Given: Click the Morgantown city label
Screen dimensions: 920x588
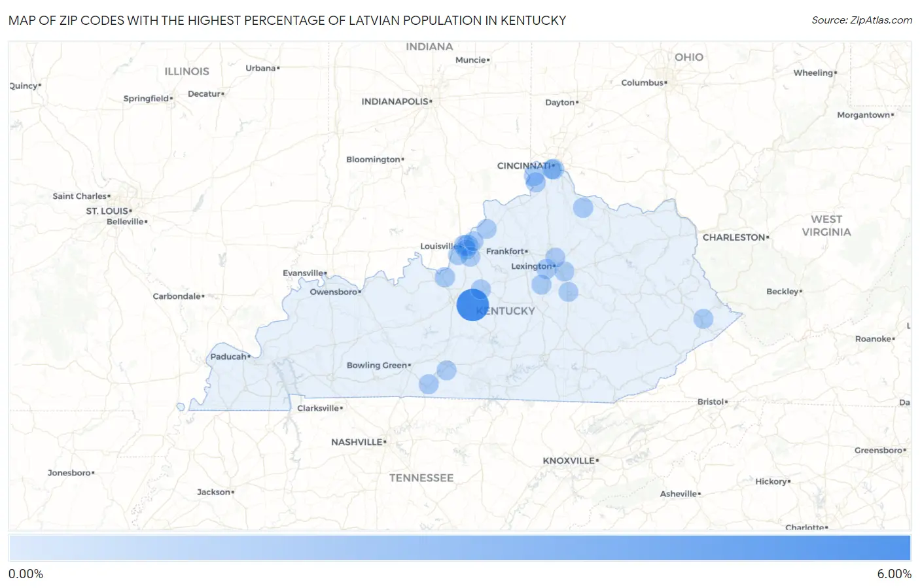Looking at the screenshot, I should 864,115.
